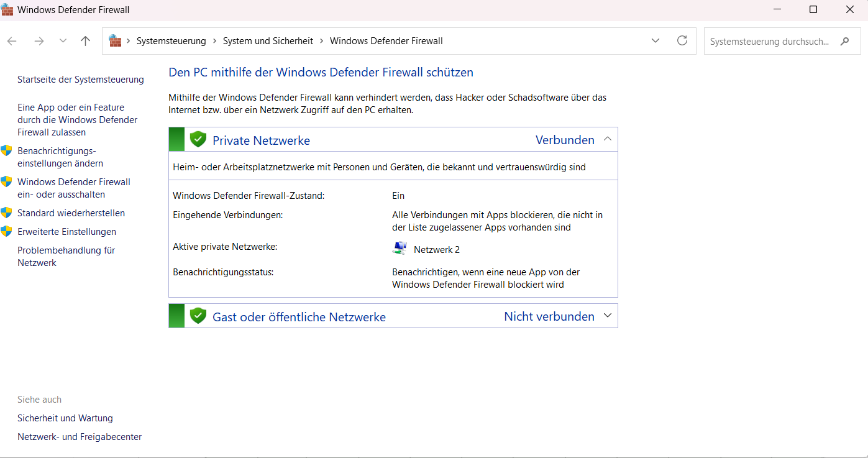Select Windows Defender Firewall breadcrumb
This screenshot has height=458, width=868.
(386, 41)
